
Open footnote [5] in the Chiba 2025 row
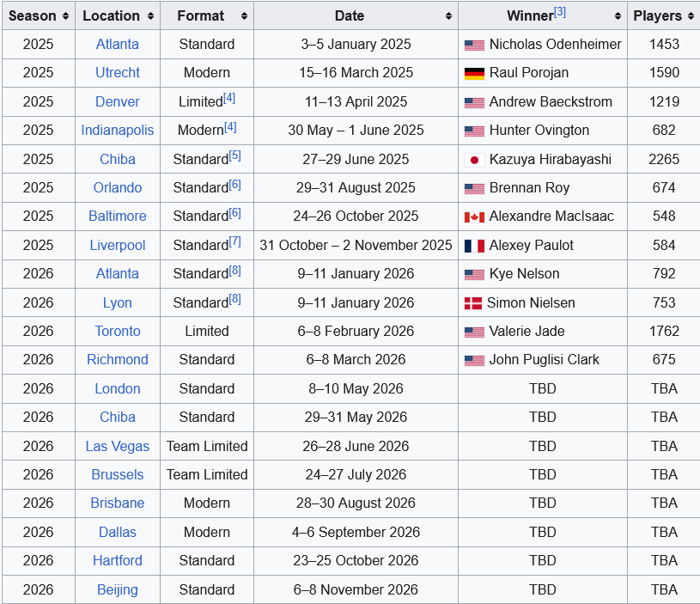(234, 156)
